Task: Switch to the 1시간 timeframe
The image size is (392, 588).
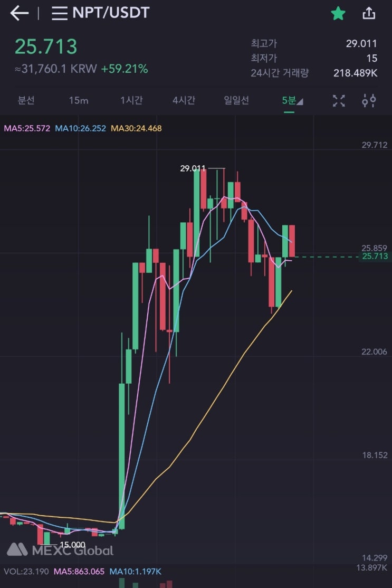Action: tap(131, 100)
